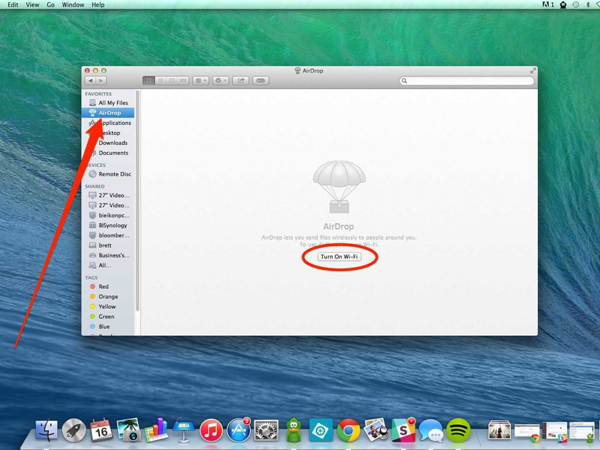Open Slack from the Dock
The height and width of the screenshot is (450, 600).
(x=403, y=430)
